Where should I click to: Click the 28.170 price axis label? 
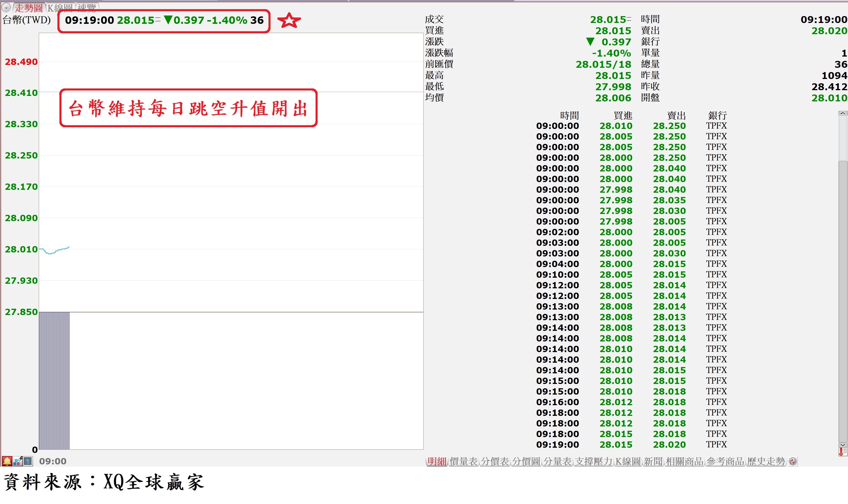pos(21,186)
